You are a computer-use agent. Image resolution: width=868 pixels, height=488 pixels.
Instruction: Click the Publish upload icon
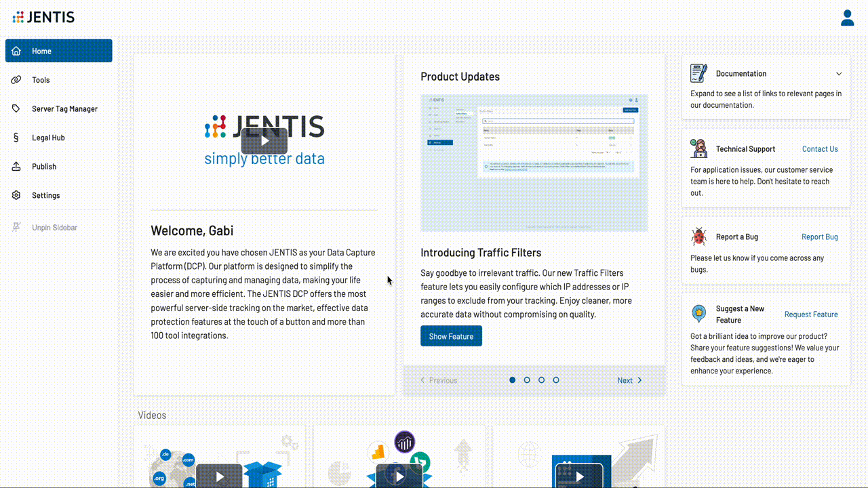16,166
